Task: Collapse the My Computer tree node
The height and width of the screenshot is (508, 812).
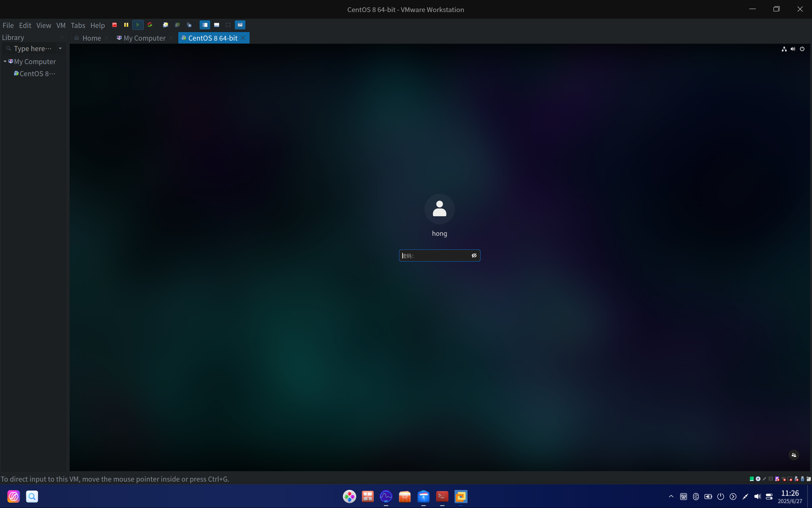Action: [5, 62]
